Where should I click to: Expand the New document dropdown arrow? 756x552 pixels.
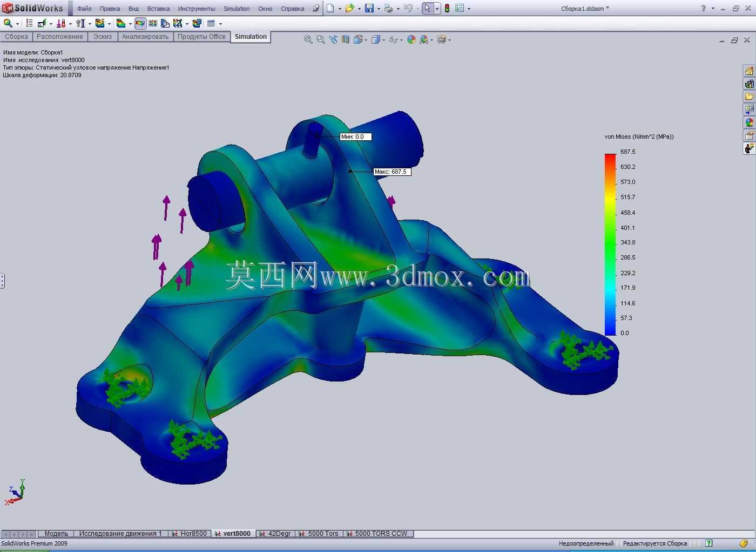coord(340,9)
